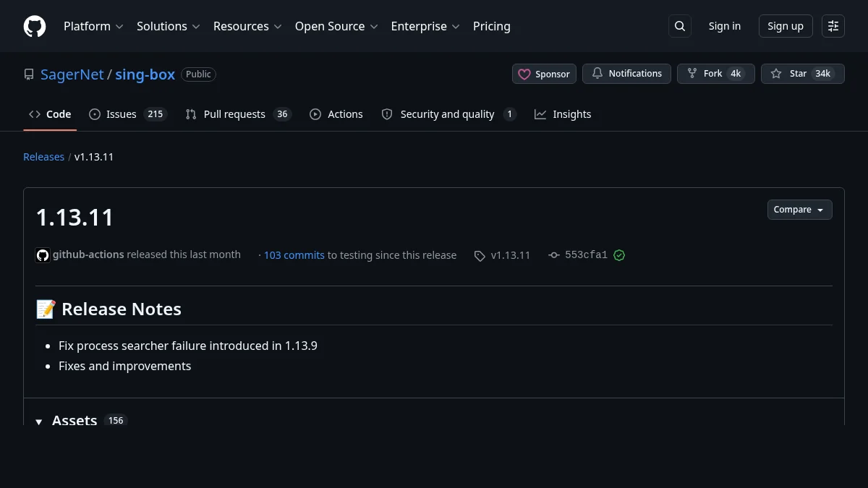
Task: Click the Sign up button
Action: click(x=786, y=26)
